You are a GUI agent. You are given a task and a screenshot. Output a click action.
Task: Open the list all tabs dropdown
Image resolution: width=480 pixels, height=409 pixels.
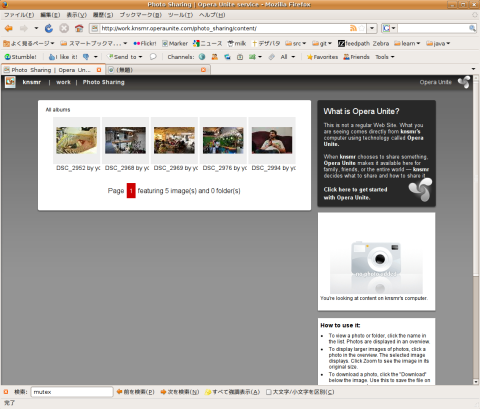473,69
